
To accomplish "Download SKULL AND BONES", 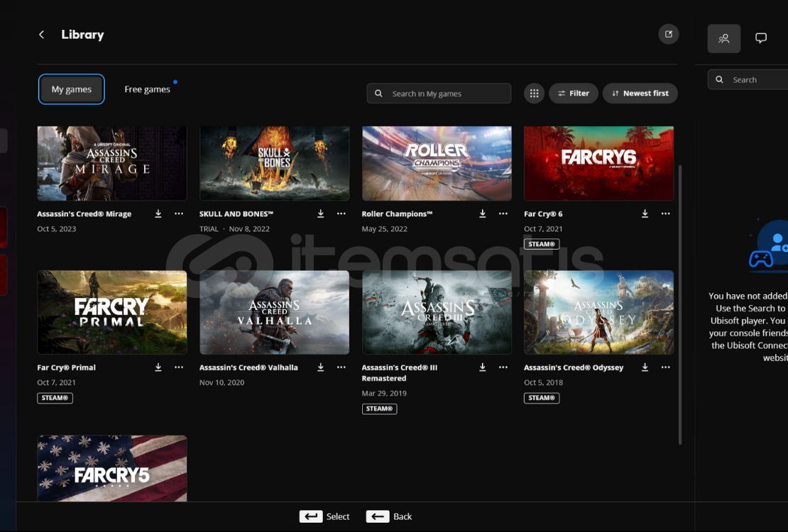I will pos(321,214).
